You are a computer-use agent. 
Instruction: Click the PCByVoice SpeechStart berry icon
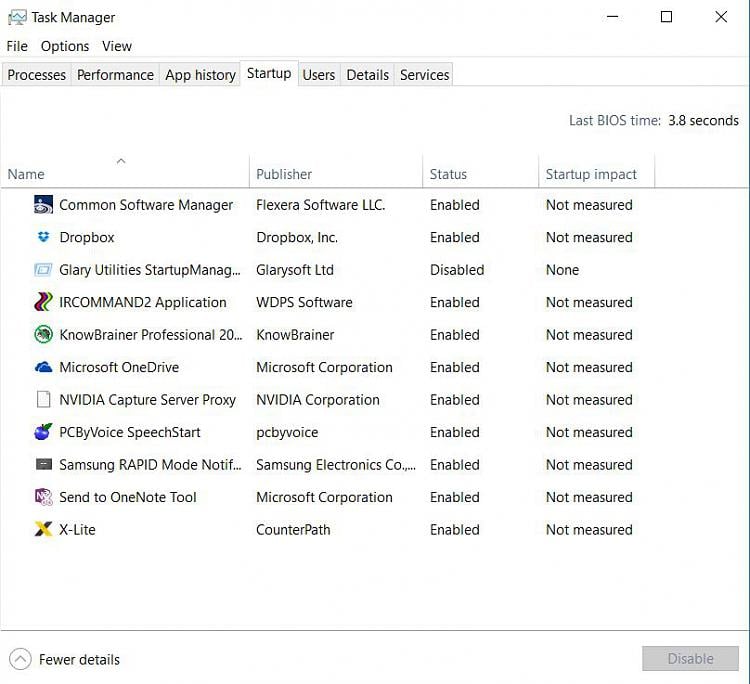tap(44, 432)
